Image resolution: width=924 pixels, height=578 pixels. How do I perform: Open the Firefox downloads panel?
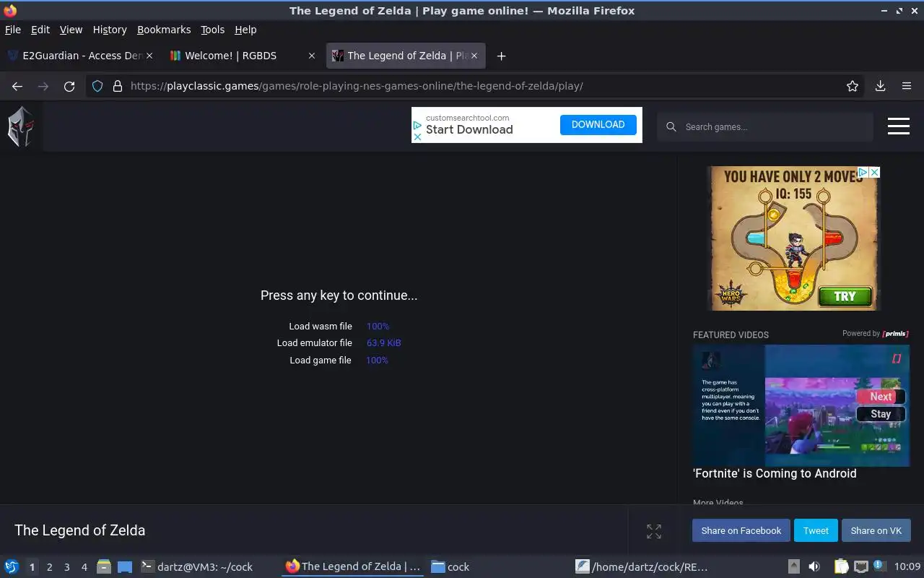pos(880,86)
